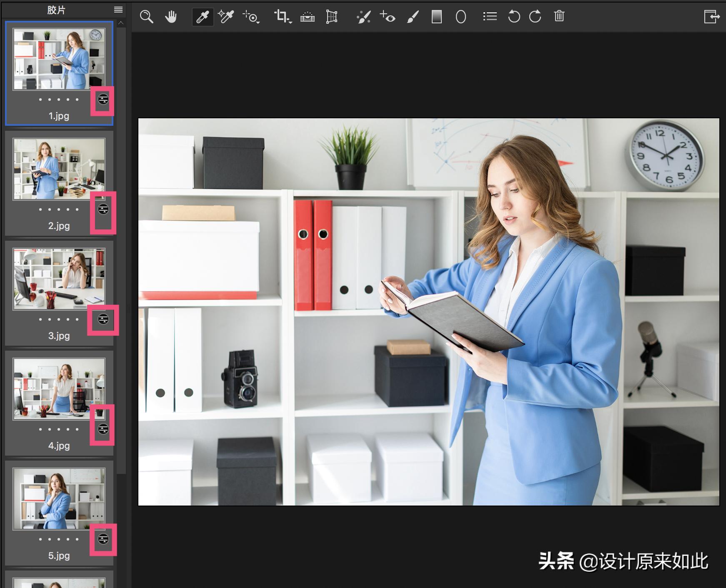Click the filmstrip vertical scrollbar
Image resolution: width=726 pixels, height=588 pixels.
tap(121, 250)
